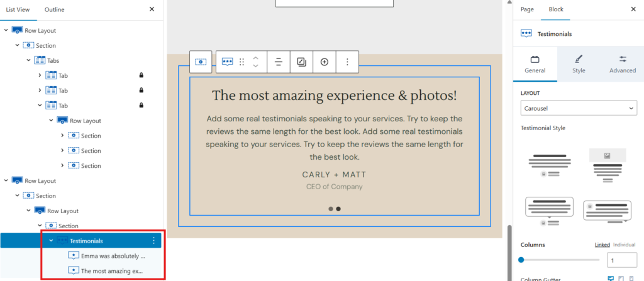Choose the basic testimonial style with bottom avatar
Viewport: 644px width, 281px height.
(x=549, y=165)
